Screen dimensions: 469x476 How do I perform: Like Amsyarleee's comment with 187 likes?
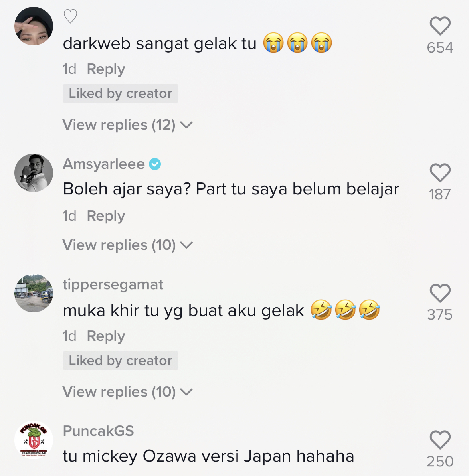(440, 173)
